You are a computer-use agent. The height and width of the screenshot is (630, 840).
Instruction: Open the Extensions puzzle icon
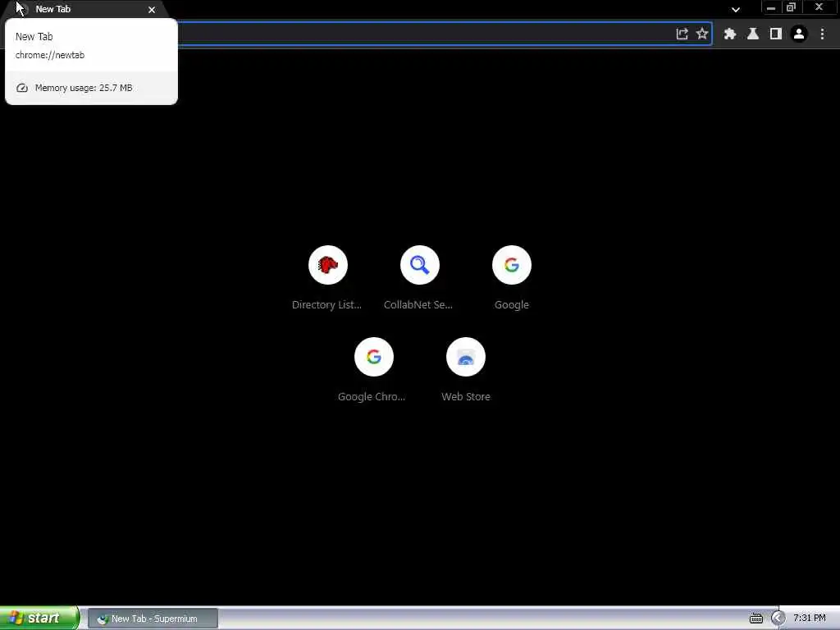729,34
